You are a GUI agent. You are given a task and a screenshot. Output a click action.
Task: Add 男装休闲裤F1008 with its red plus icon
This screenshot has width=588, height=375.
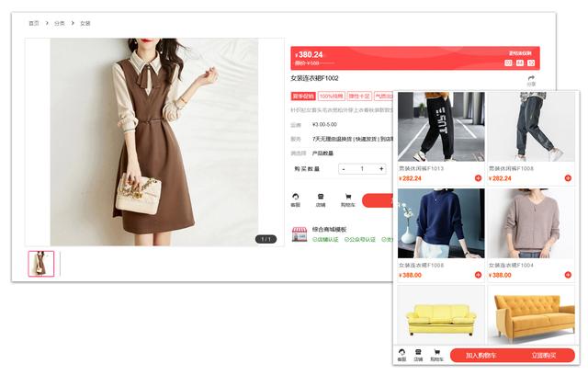[x=570, y=178]
